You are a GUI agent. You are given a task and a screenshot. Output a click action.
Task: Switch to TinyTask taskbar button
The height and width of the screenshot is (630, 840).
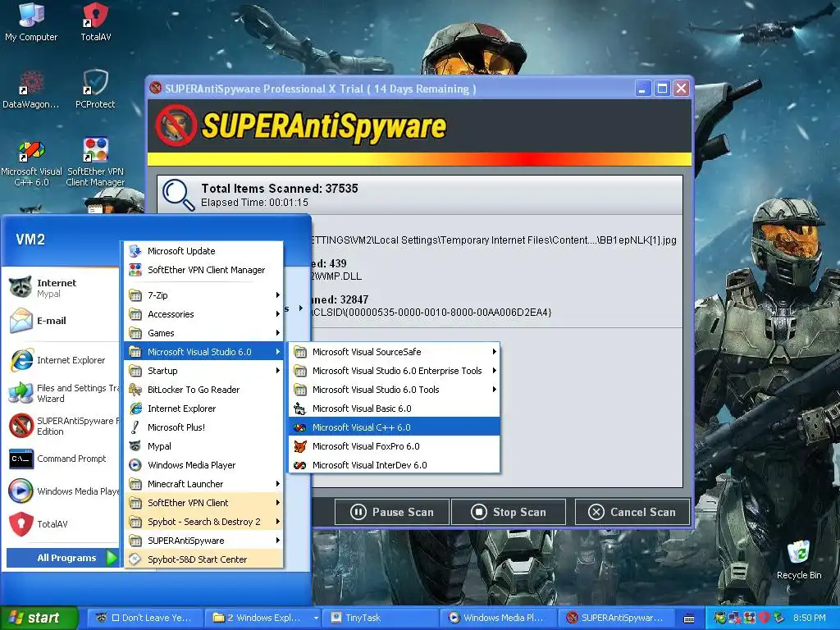coord(381,618)
